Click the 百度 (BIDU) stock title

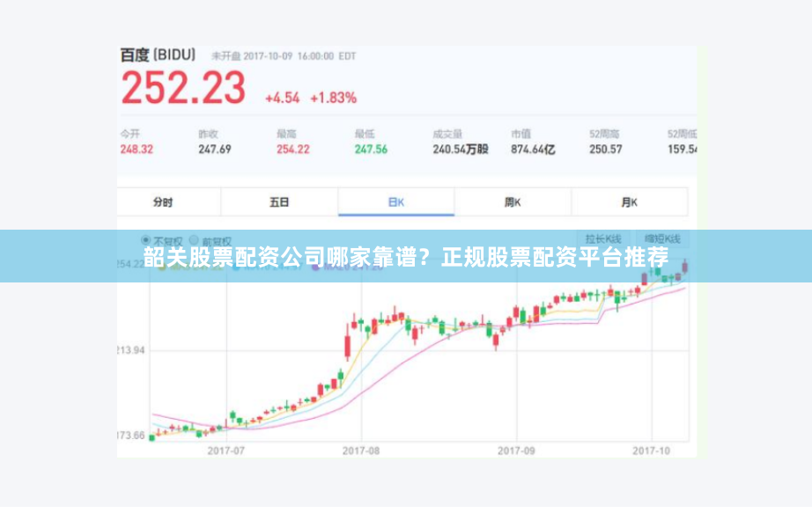tap(158, 55)
